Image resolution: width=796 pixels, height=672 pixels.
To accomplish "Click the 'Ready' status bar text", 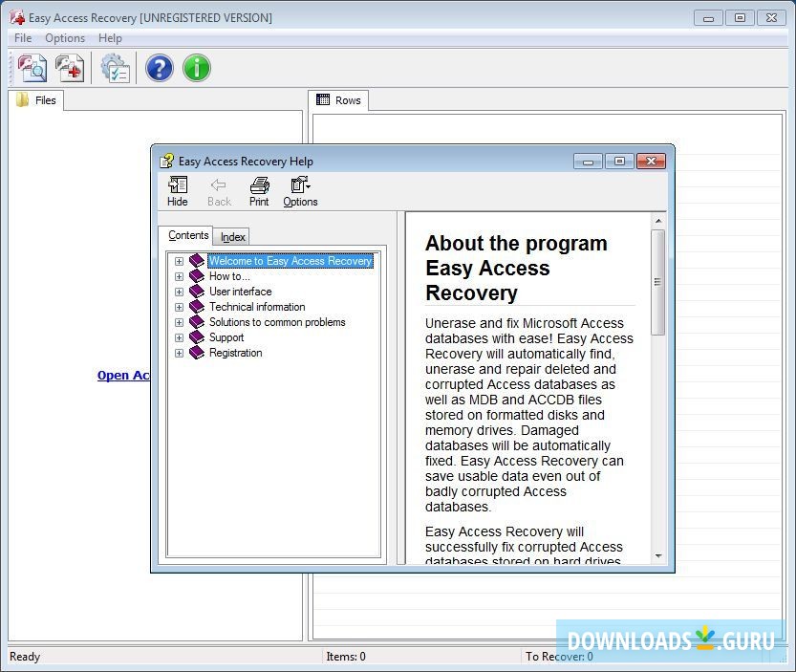I will click(x=25, y=657).
